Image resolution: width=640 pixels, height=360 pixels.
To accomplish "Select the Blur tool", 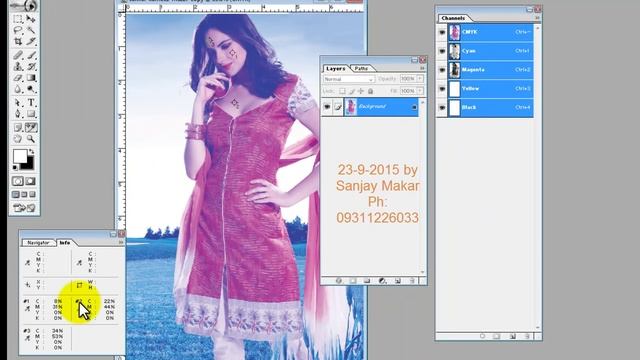I will pos(18,89).
